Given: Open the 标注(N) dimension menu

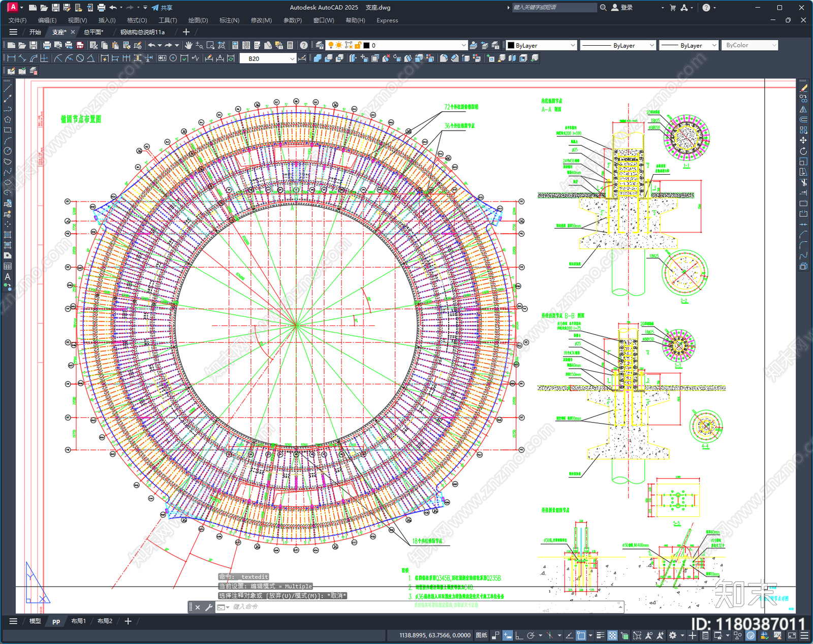Looking at the screenshot, I should coord(229,20).
